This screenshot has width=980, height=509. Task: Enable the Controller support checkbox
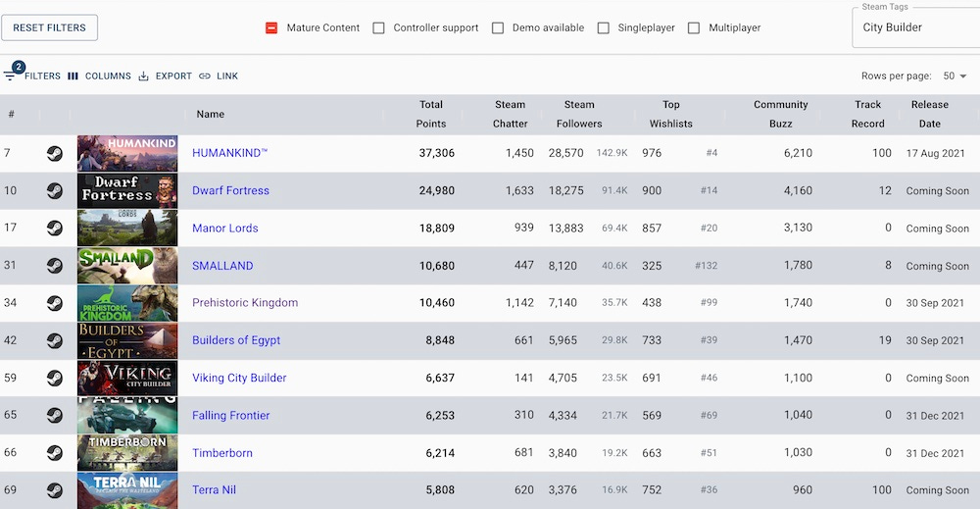(378, 28)
